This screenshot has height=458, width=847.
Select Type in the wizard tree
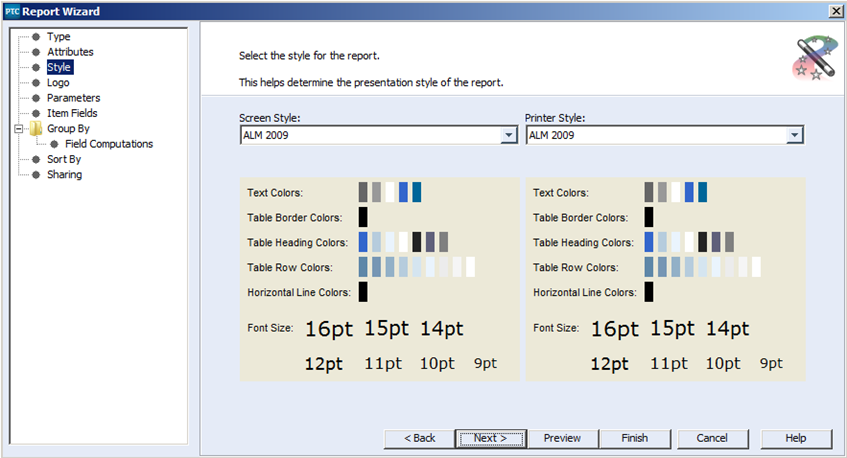pyautogui.click(x=58, y=37)
